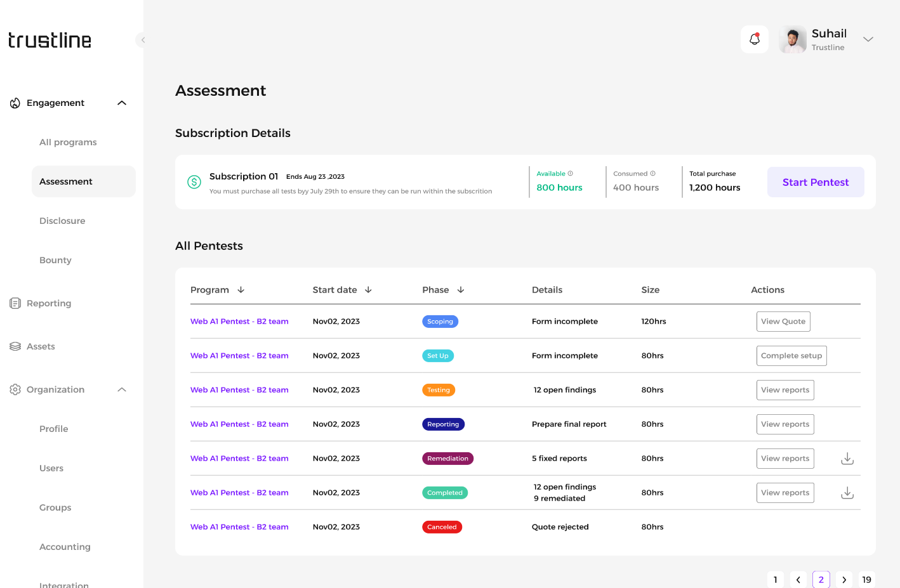
Task: Collapse the sidebar with the arrow handle
Action: (x=142, y=40)
